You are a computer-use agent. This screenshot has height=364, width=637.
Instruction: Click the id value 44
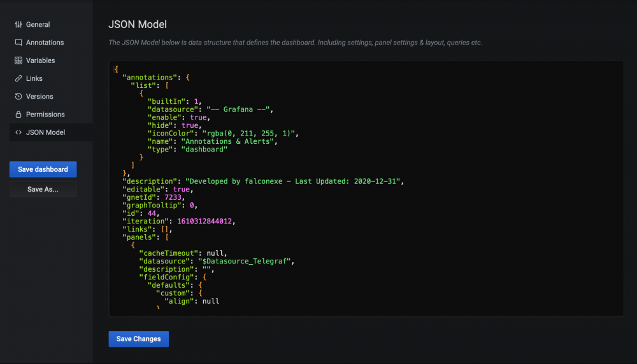152,213
